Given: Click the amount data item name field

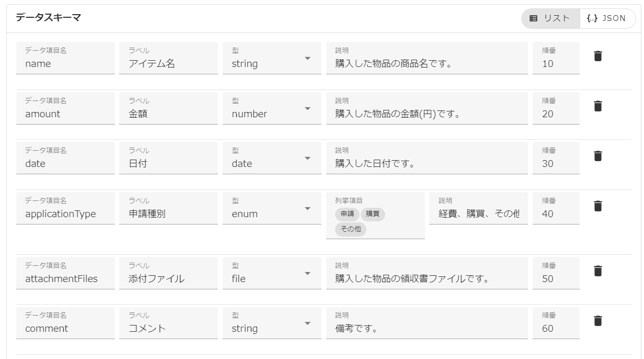Looking at the screenshot, I should coord(65,114).
